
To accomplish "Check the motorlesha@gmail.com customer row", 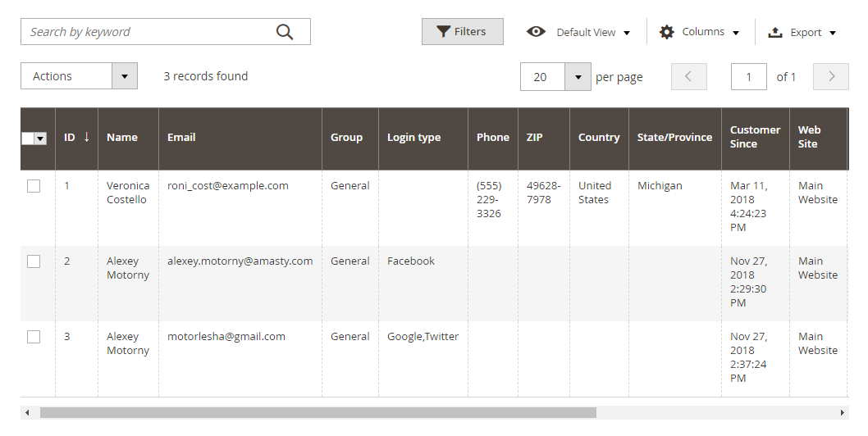I will click(34, 336).
